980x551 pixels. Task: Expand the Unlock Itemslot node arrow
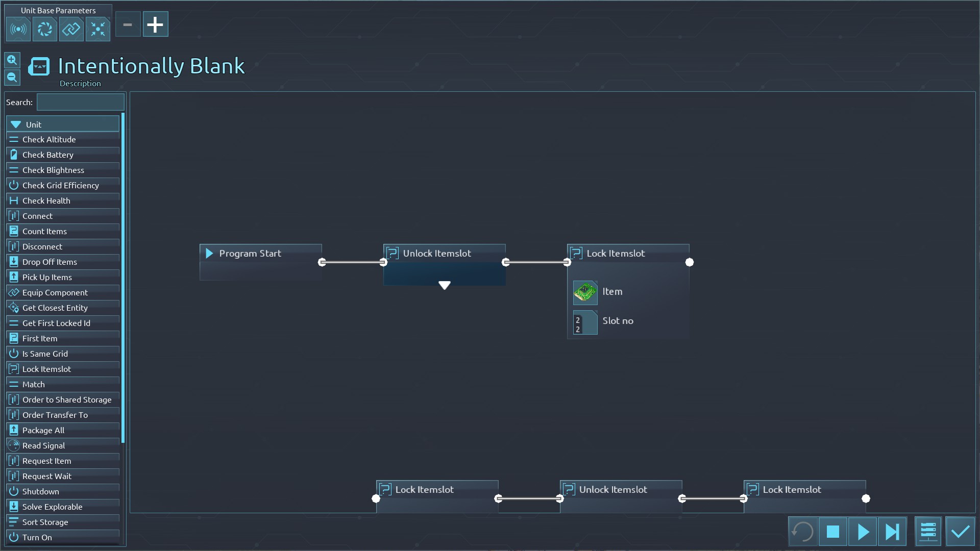coord(444,285)
